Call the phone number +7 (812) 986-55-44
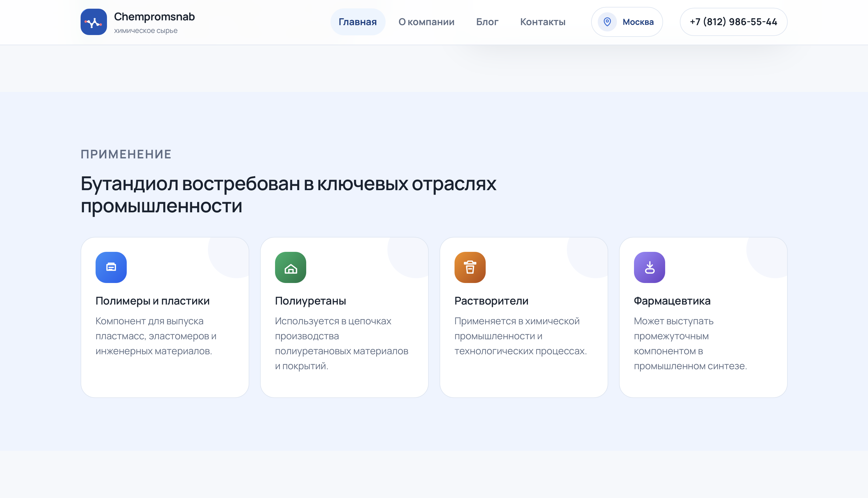 733,22
